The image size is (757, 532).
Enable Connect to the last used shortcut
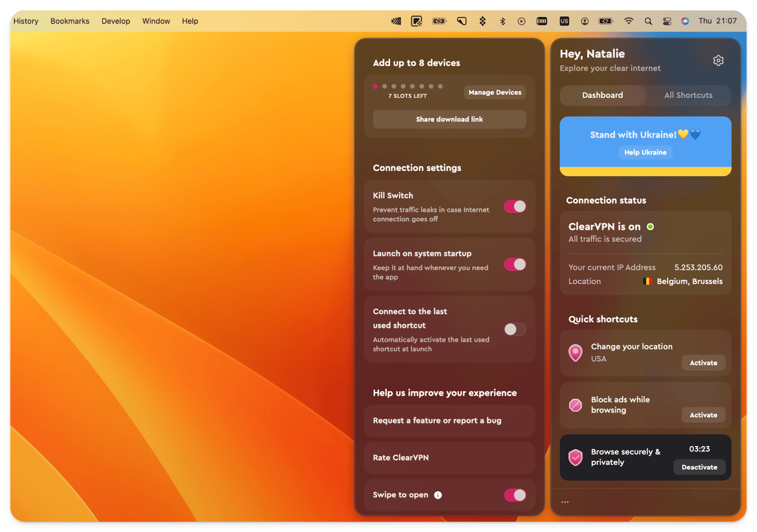[x=515, y=329]
